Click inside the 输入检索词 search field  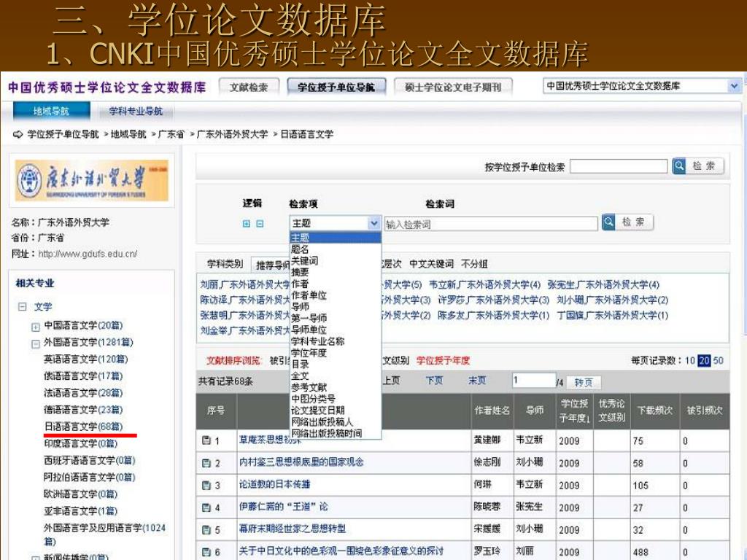pyautogui.click(x=491, y=224)
